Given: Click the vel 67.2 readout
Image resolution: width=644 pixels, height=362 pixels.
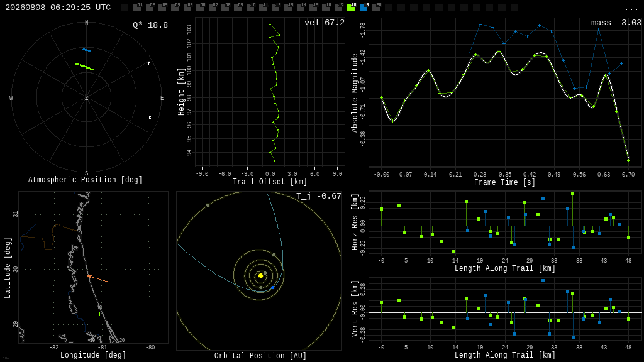Looking at the screenshot, I should click(325, 23).
